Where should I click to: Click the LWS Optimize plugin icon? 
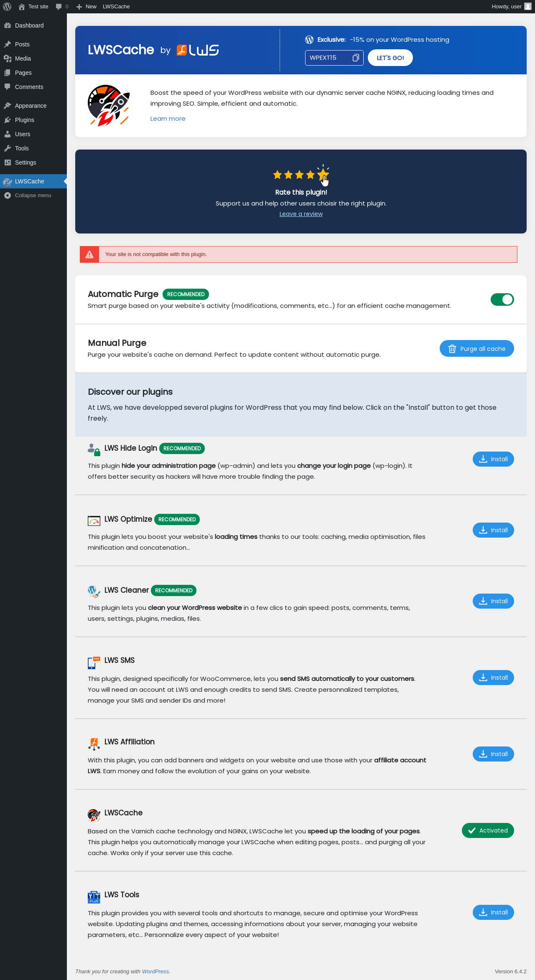[94, 520]
